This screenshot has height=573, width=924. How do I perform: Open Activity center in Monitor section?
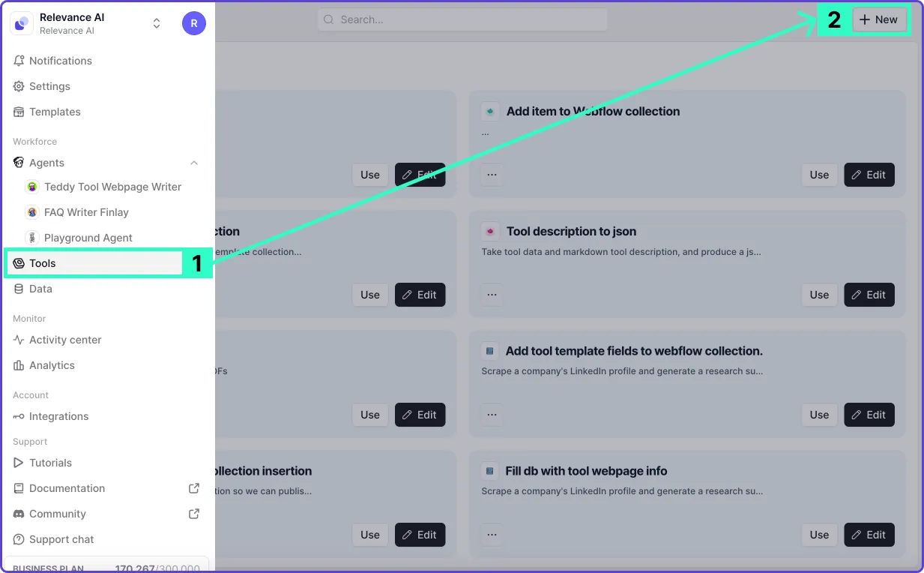(65, 340)
